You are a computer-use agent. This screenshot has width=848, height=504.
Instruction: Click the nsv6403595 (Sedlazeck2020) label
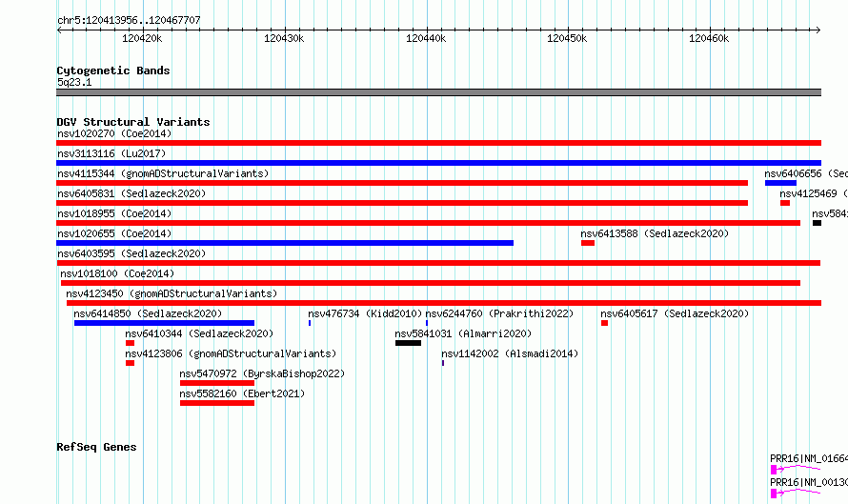(131, 253)
